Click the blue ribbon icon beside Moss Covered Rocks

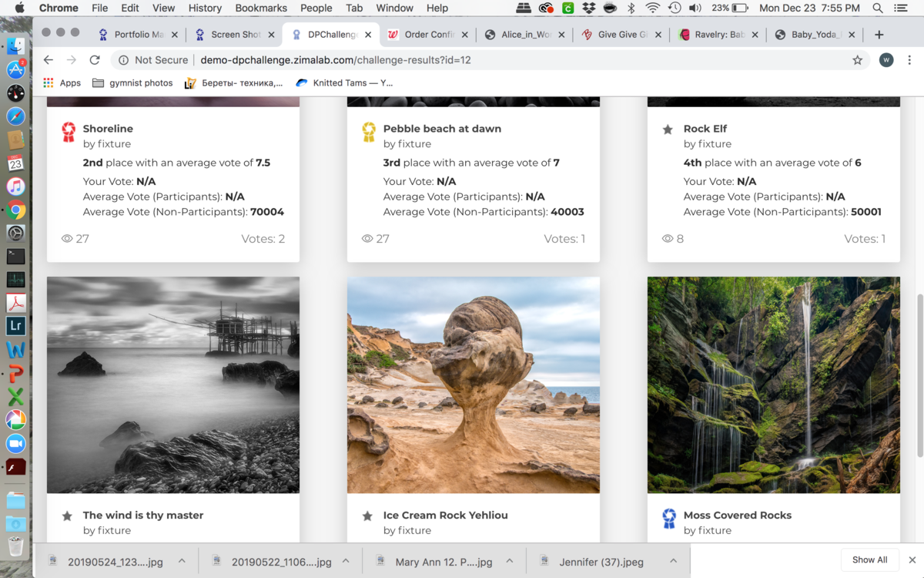(x=669, y=518)
